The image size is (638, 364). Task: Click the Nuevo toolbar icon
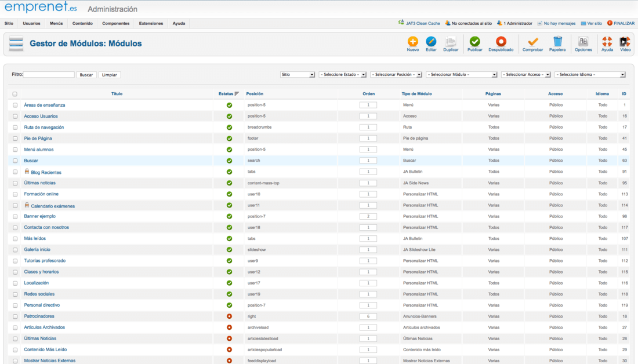412,42
